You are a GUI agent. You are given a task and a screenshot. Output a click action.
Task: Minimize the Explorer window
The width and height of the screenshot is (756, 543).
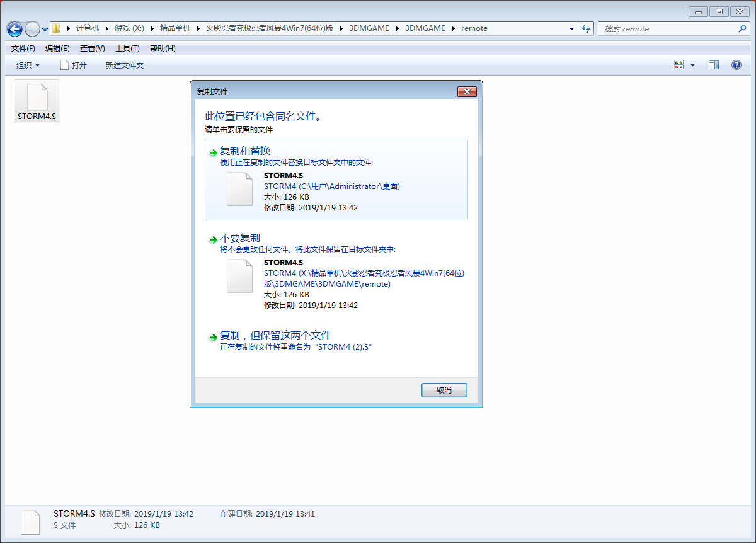coord(698,11)
